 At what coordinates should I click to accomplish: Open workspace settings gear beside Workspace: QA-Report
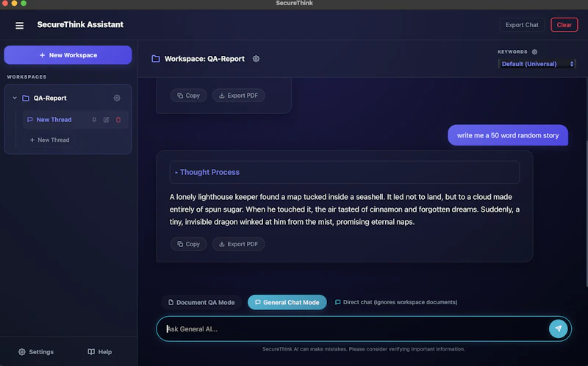coord(256,59)
